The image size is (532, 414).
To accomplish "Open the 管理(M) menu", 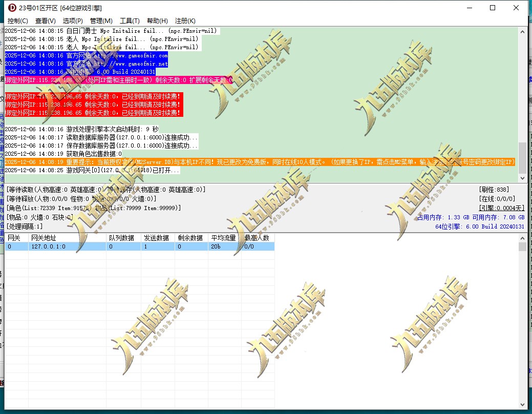I will point(101,20).
